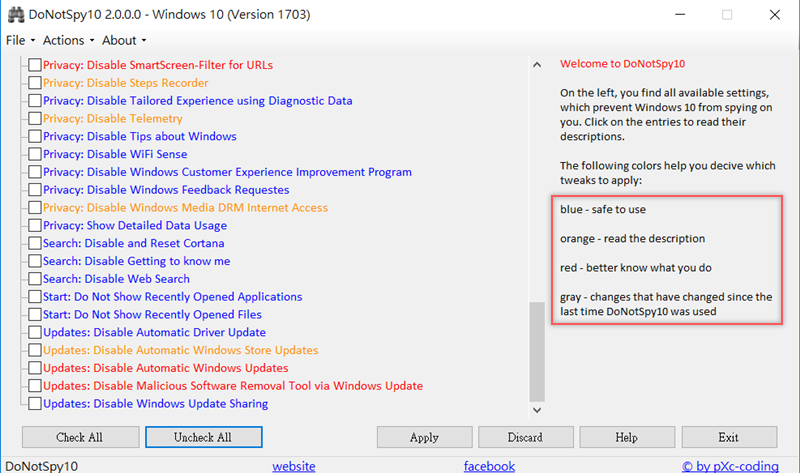Close the DoNotSpy10 window
The image size is (800, 473).
pyautogui.click(x=774, y=15)
